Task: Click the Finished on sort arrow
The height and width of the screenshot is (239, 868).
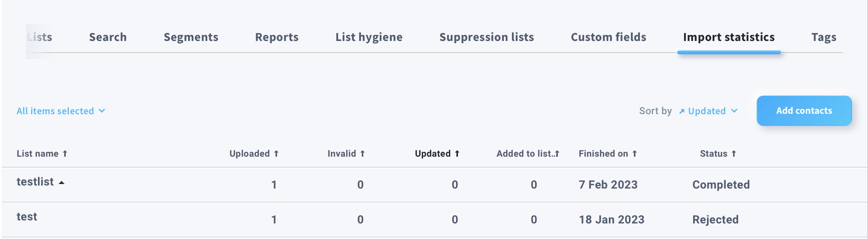Action: tap(635, 154)
